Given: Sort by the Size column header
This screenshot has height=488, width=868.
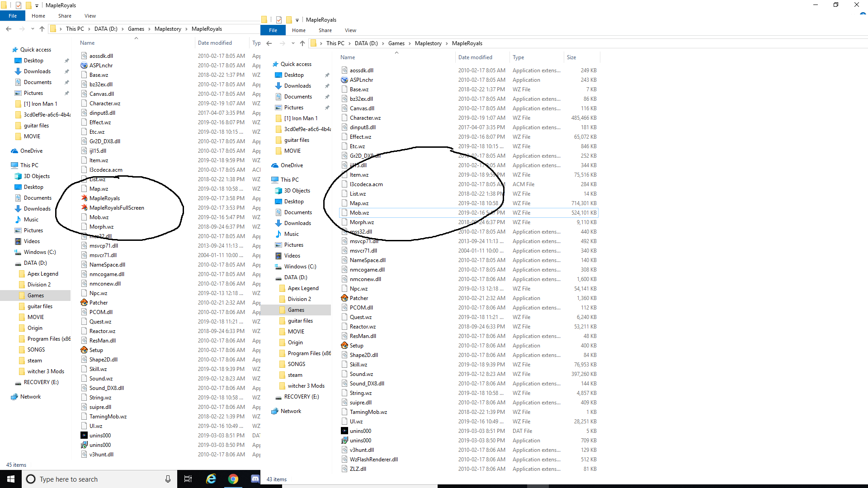Looking at the screenshot, I should pos(571,57).
